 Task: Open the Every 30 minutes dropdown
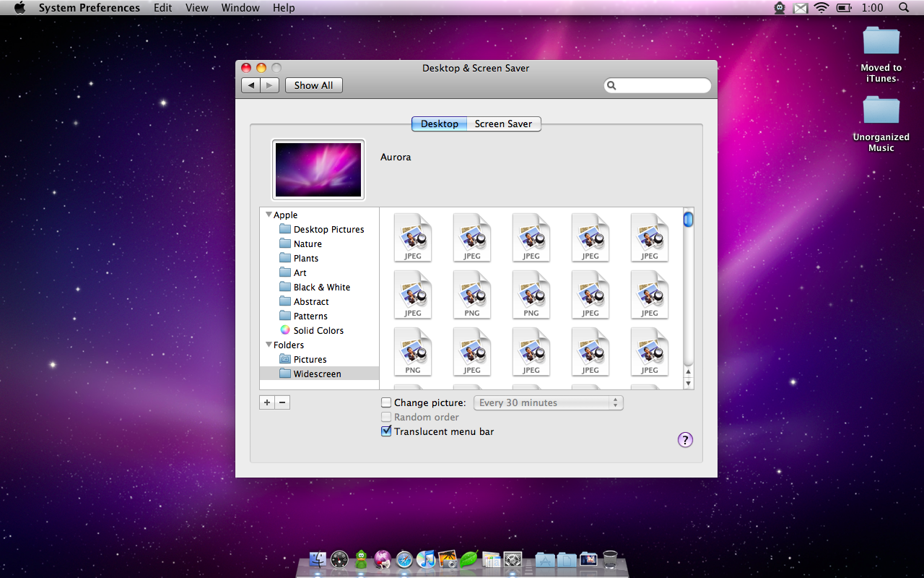point(548,402)
